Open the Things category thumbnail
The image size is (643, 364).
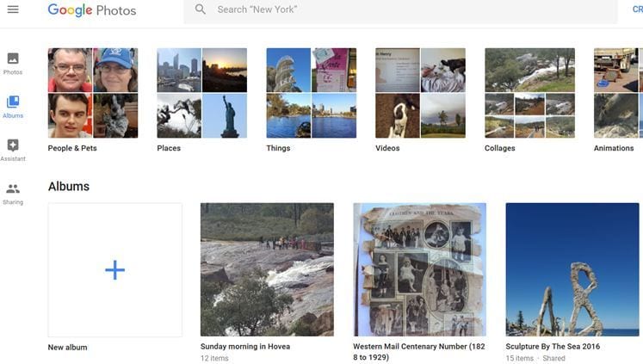(311, 93)
